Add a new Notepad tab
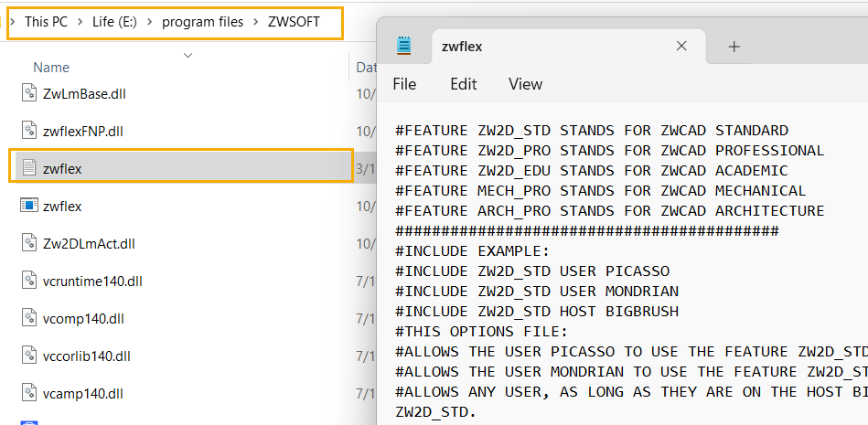The width and height of the screenshot is (868, 425). [734, 47]
